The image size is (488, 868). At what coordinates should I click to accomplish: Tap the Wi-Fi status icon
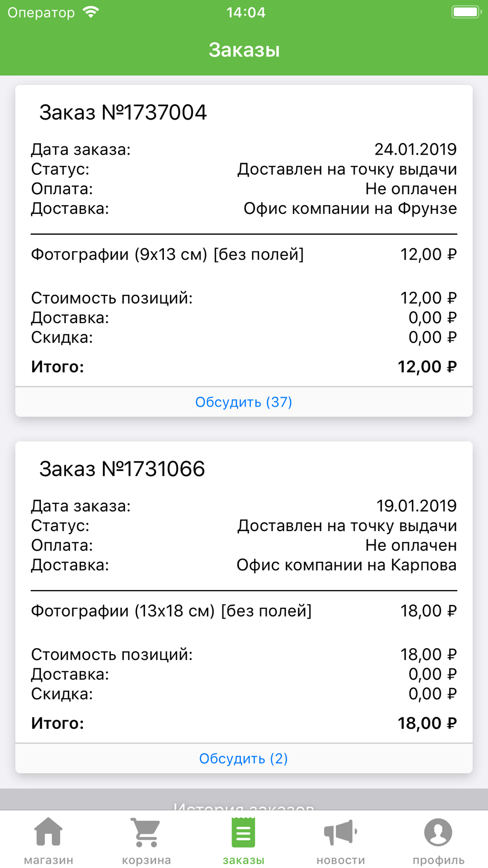[91, 12]
